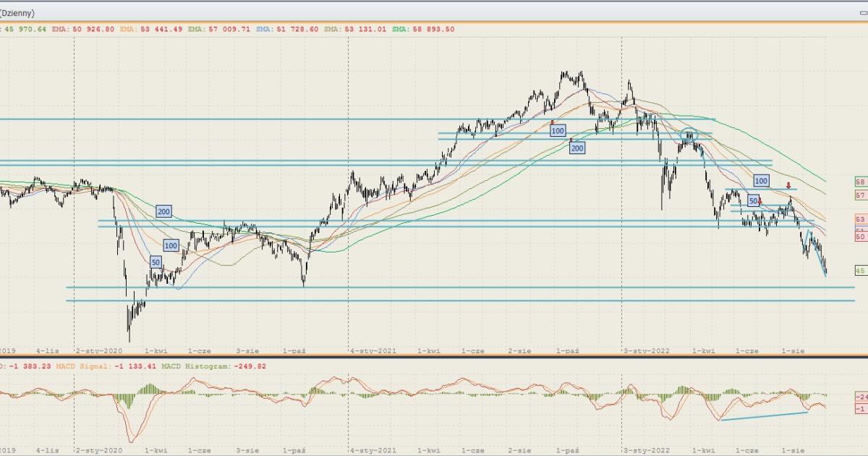Image resolution: width=868 pixels, height=456 pixels.
Task: Select the 100 label box in mid 2022
Action: 760,180
